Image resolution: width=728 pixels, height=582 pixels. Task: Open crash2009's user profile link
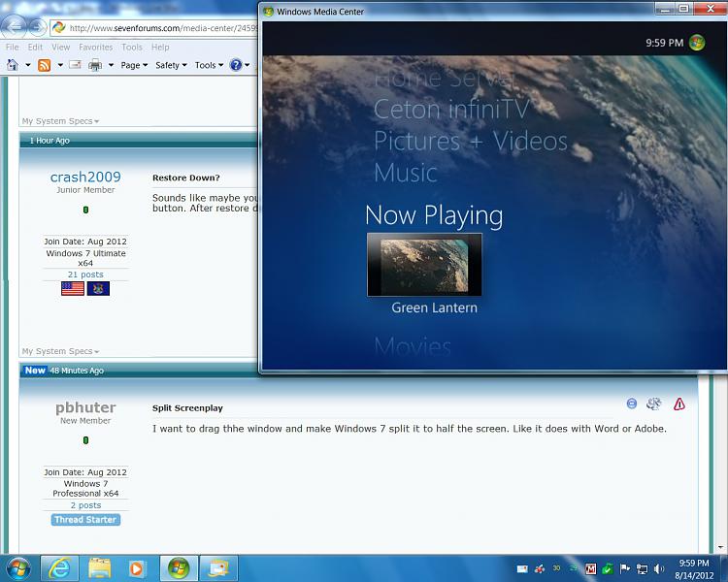click(85, 177)
